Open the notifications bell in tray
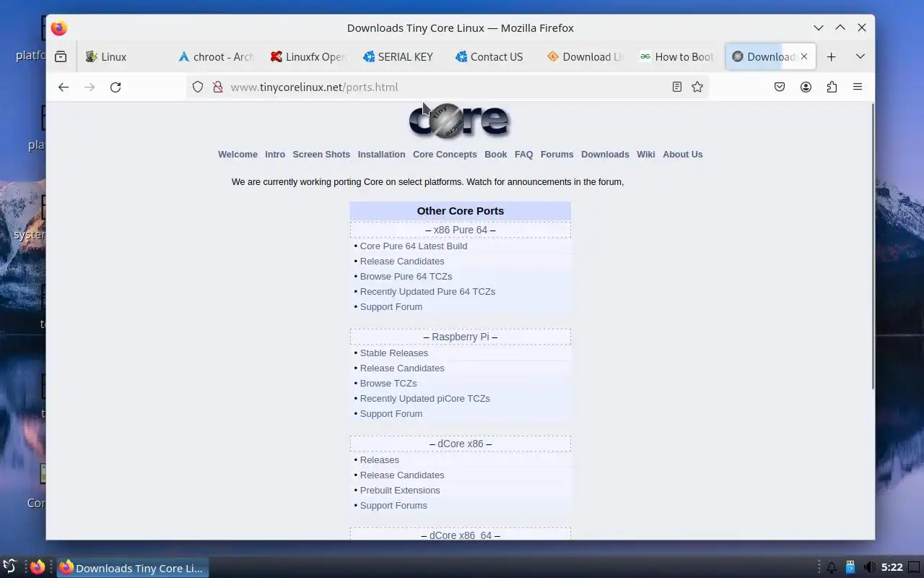 tap(832, 568)
